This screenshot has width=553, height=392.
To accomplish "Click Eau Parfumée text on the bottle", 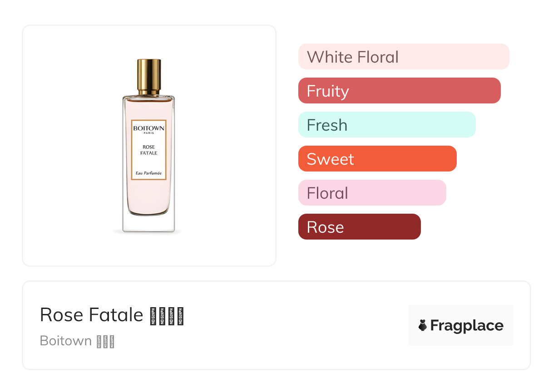I will point(149,173).
